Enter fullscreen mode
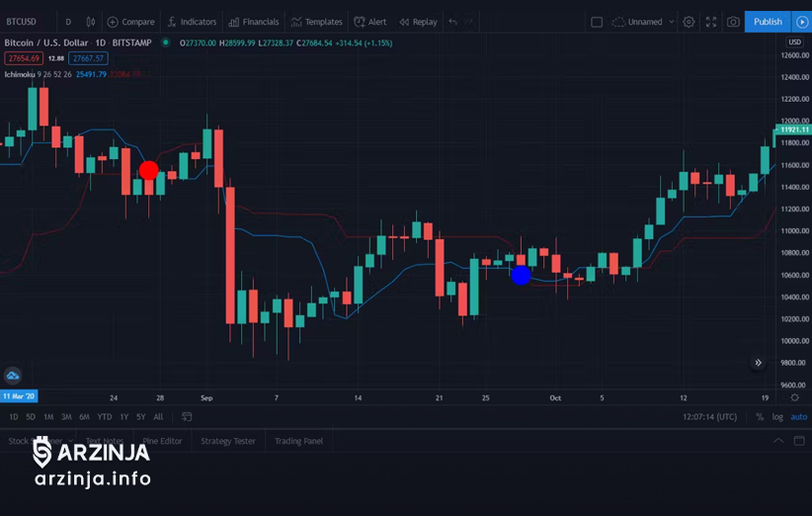 point(711,22)
